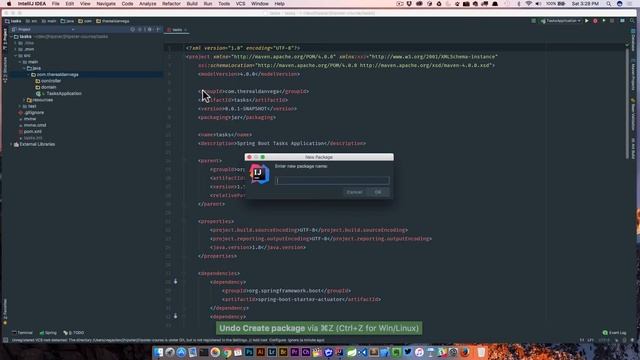Viewport: 640px width, 360px height.
Task: Open the Terminal tool window
Action: pyautogui.click(x=22, y=333)
